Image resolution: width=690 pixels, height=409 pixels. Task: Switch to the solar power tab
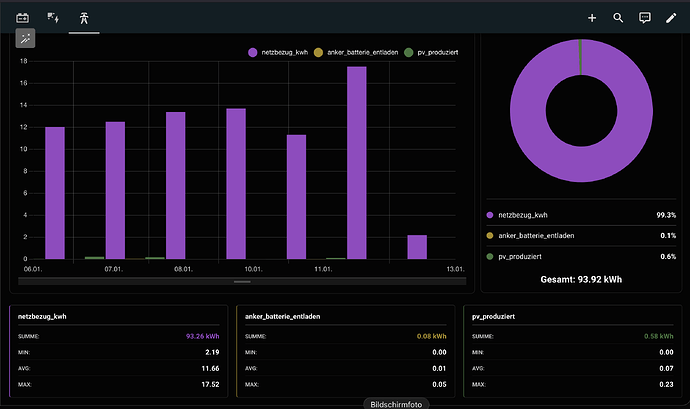[53, 18]
